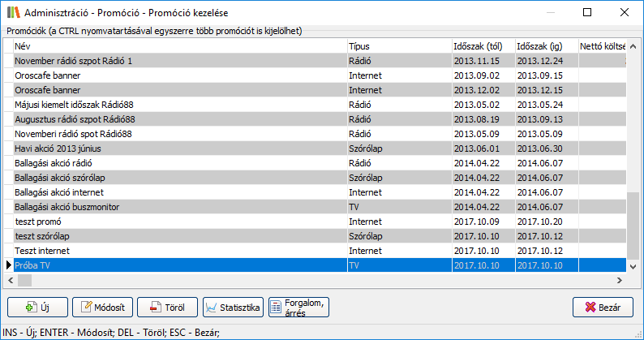The height and width of the screenshot is (340, 644).
Task: Click the red X icon on Bezár button
Action: click(x=589, y=308)
